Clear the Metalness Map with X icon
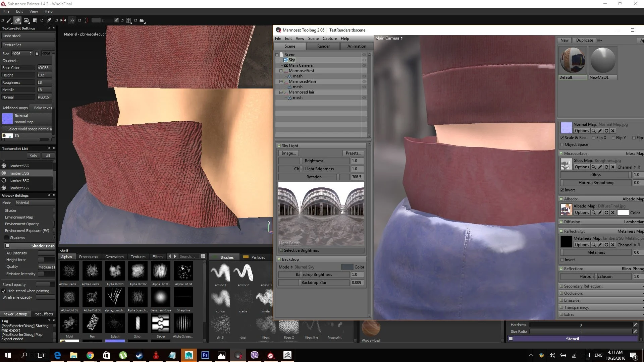The height and width of the screenshot is (362, 644). (613, 245)
